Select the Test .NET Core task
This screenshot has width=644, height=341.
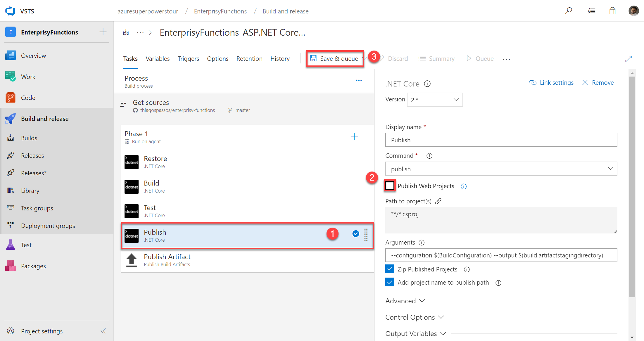point(247,211)
